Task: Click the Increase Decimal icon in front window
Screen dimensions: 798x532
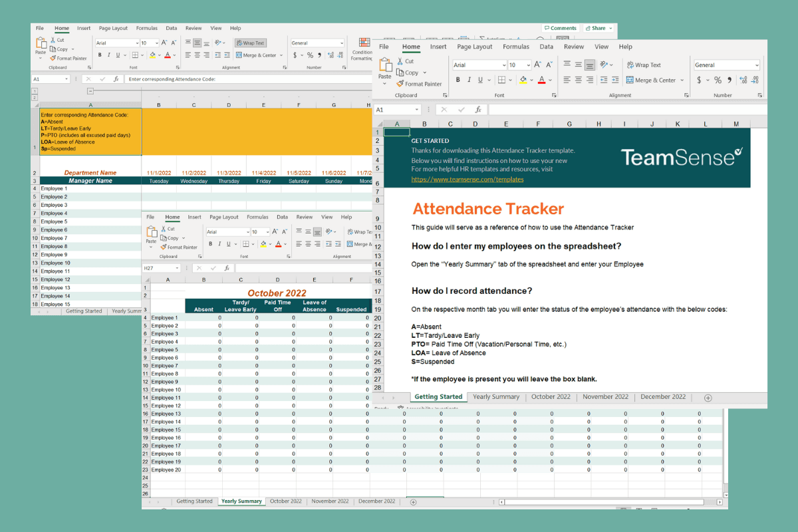Action: (x=743, y=80)
